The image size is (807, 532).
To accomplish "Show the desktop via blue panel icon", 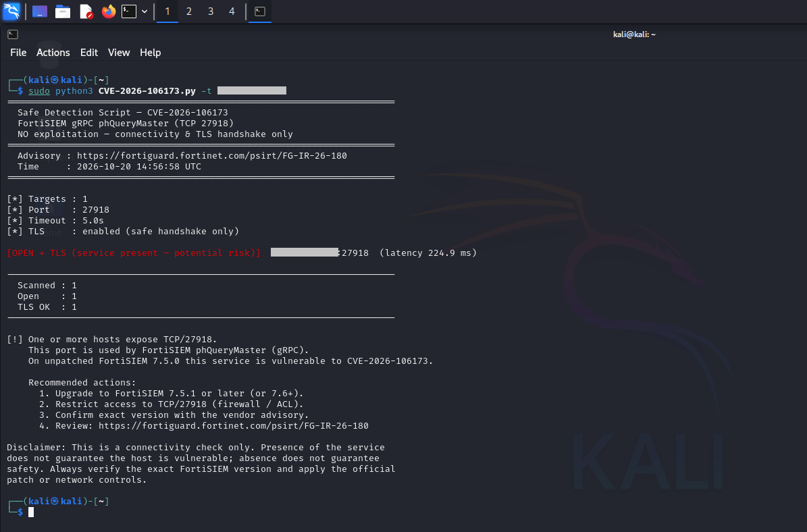I will point(40,11).
